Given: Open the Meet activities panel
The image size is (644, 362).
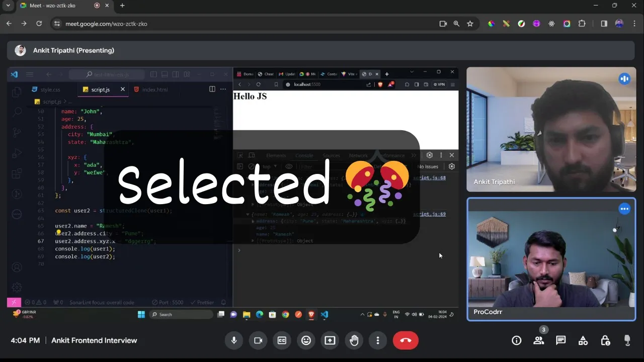Looking at the screenshot, I should pos(583,340).
